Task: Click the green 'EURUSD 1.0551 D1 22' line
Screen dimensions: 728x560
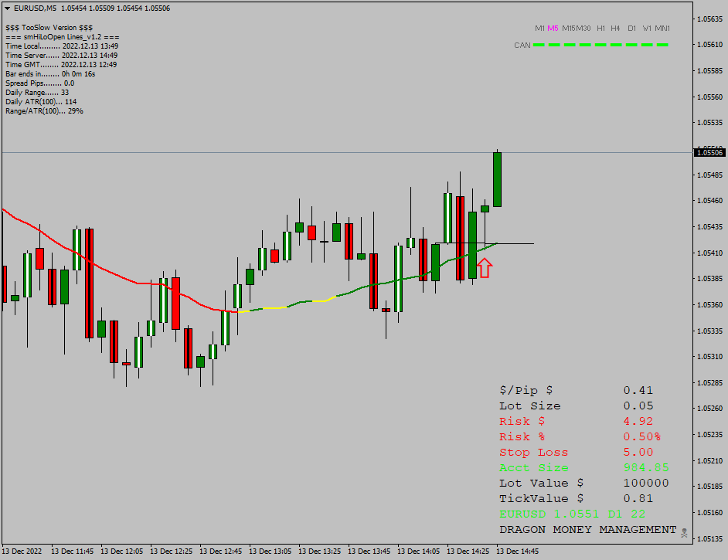Action: (x=572, y=514)
